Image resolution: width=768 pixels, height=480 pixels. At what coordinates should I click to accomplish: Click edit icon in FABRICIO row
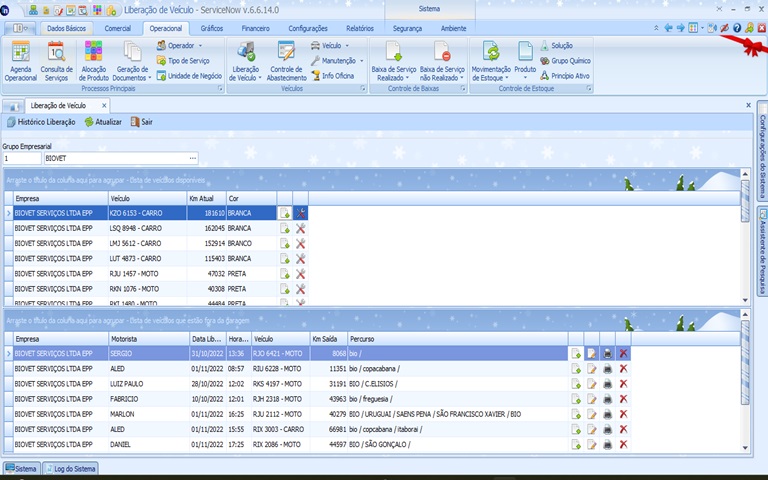point(592,399)
